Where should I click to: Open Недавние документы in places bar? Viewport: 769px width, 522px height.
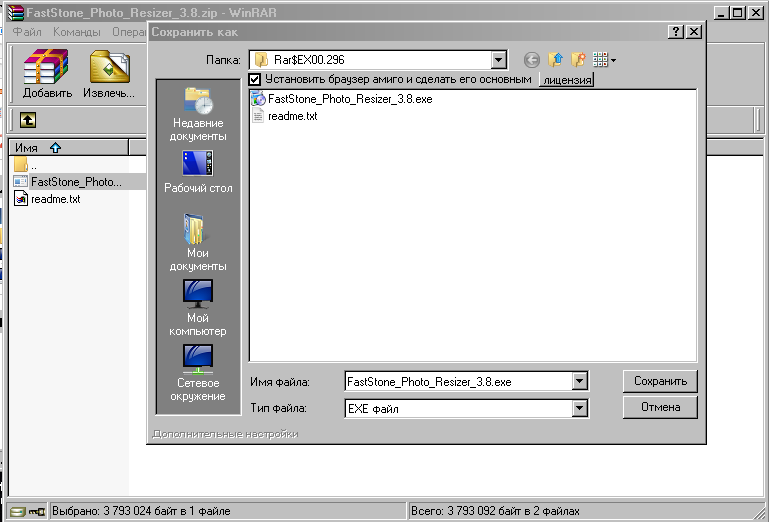198,115
